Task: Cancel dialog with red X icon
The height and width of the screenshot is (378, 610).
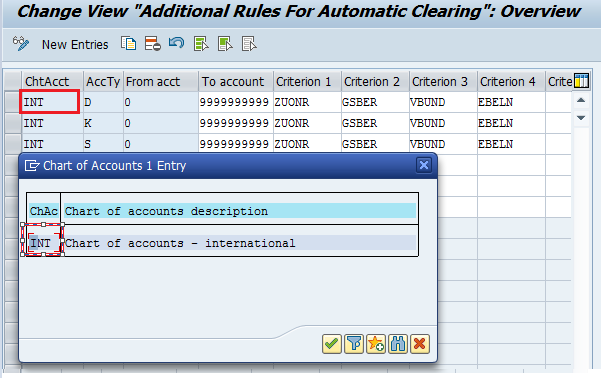Action: 420,344
